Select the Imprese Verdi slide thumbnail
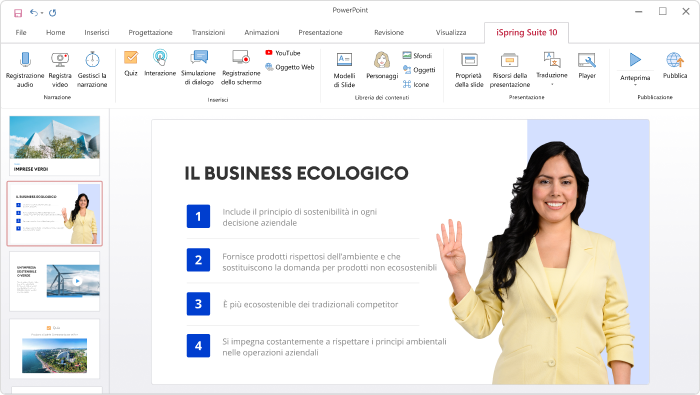Viewport: 700px width, 395px height. [54, 146]
